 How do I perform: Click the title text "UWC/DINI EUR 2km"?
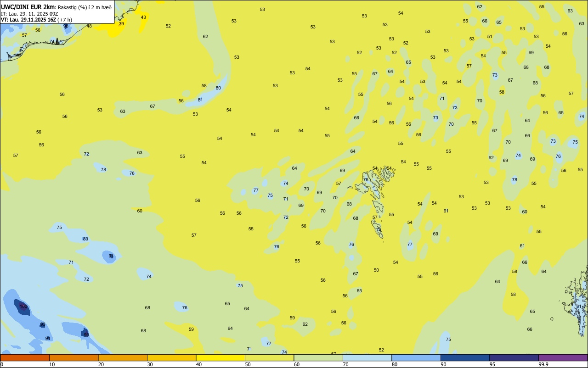pyautogui.click(x=28, y=7)
